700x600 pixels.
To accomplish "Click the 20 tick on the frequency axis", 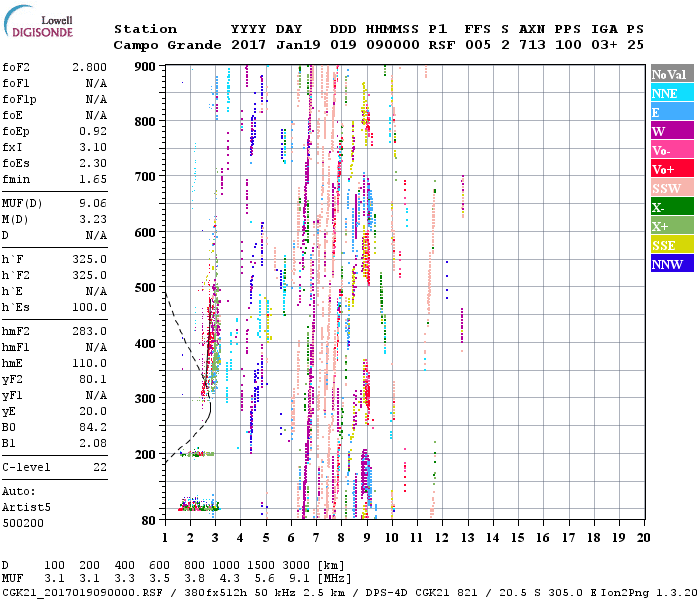I will coord(643,537).
